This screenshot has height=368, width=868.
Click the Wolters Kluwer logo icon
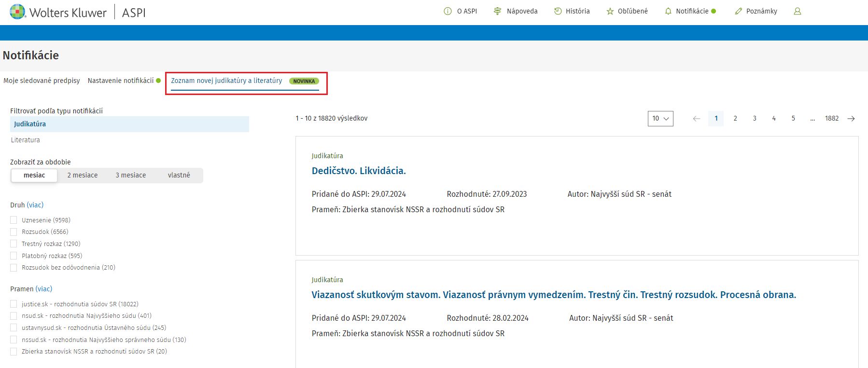point(17,12)
